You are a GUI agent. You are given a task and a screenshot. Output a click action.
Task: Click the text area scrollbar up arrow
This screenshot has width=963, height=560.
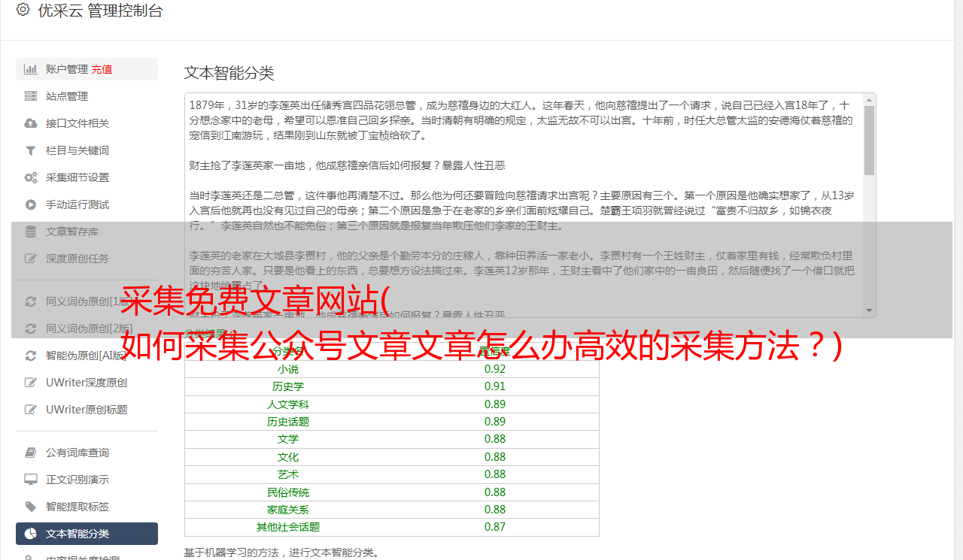coord(870,99)
